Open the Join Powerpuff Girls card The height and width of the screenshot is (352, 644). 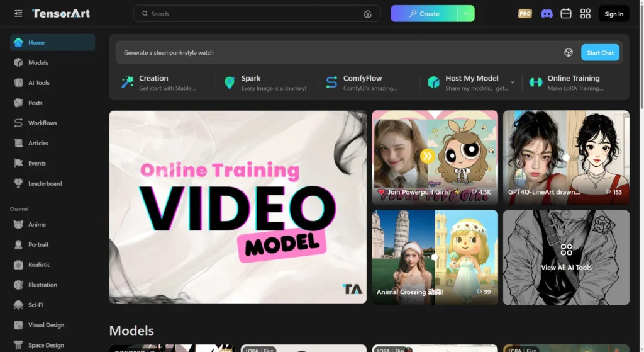(x=435, y=157)
